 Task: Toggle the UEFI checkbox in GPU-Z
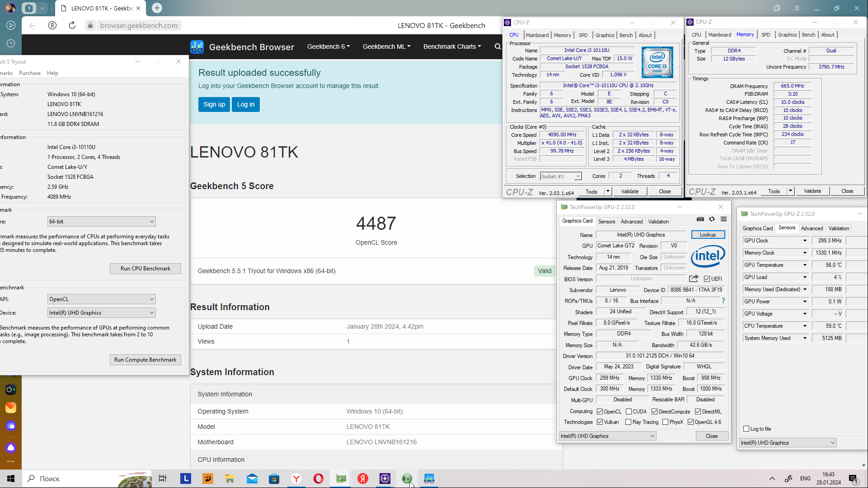click(x=707, y=279)
